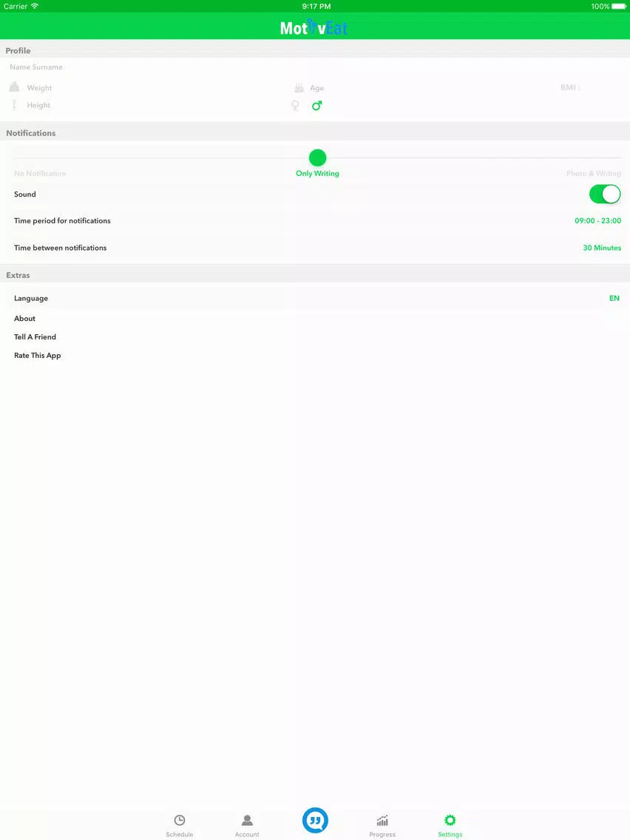Screen dimensions: 630x840
Task: Set notifications to Photo & Writing
Action: pos(594,174)
